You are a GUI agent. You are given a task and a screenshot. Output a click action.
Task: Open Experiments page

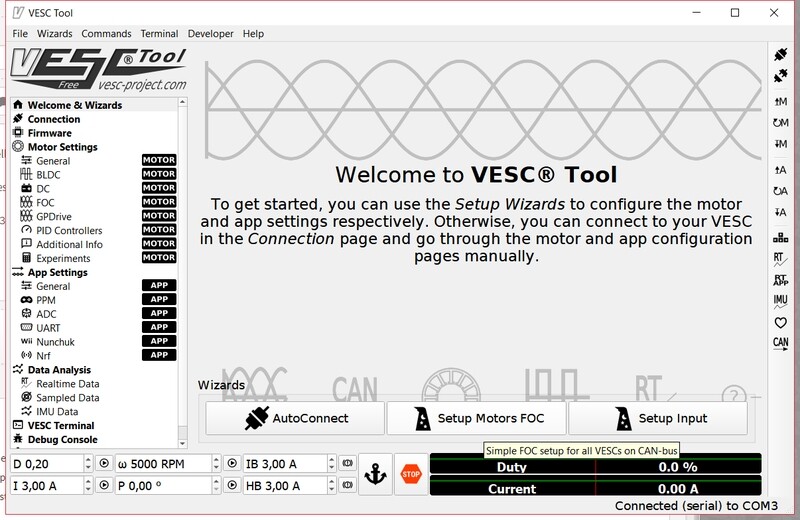coord(94,258)
